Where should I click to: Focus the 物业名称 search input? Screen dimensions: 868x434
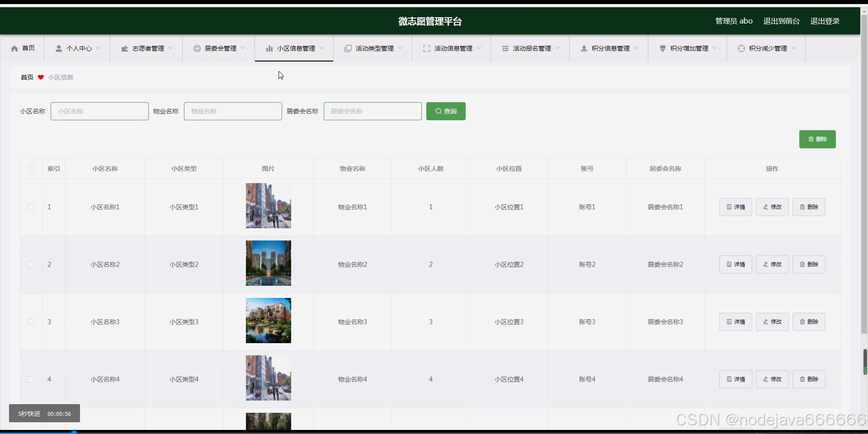[233, 111]
